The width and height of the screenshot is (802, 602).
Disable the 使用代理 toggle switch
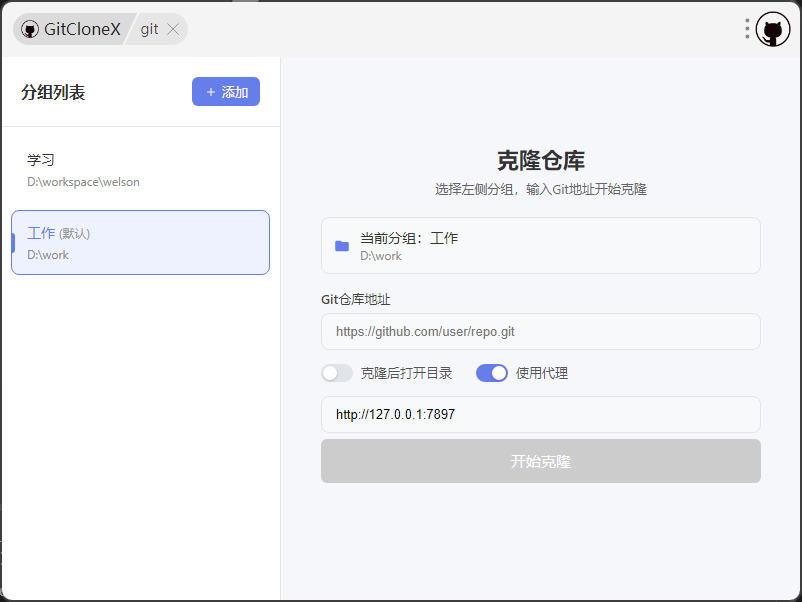tap(492, 373)
